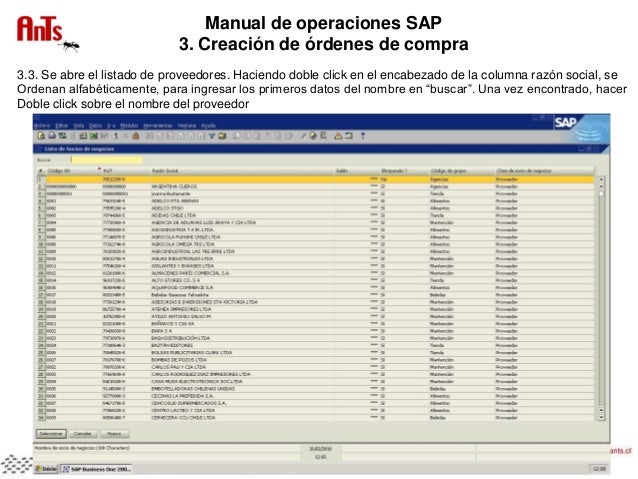Click the Export to Excel toolbar icon

(94, 136)
